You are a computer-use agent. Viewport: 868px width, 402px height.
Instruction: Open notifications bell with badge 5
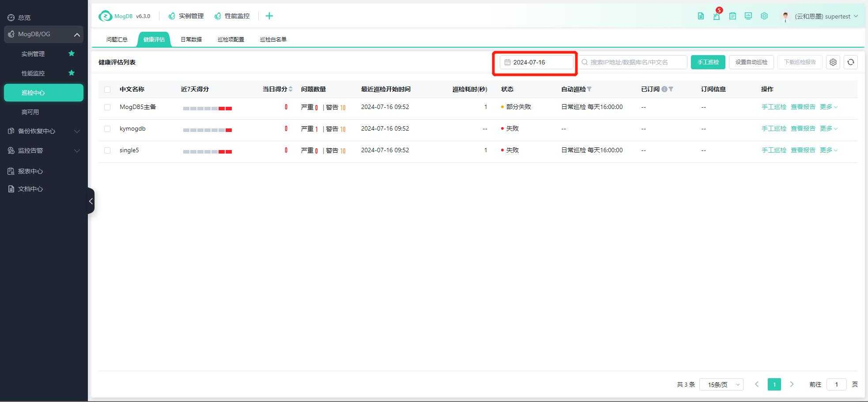click(x=717, y=16)
